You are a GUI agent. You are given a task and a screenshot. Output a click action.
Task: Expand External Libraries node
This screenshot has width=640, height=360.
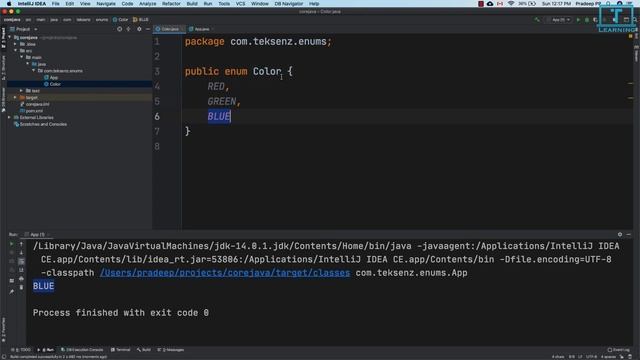(10, 117)
